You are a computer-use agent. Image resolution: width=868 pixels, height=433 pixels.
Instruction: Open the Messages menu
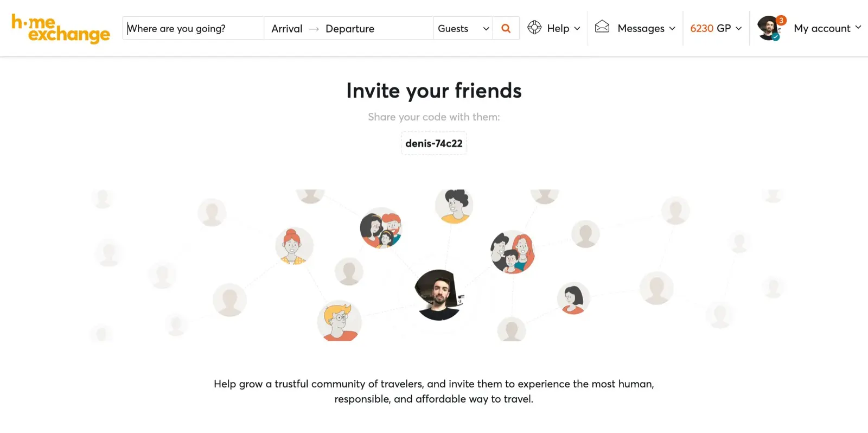646,28
